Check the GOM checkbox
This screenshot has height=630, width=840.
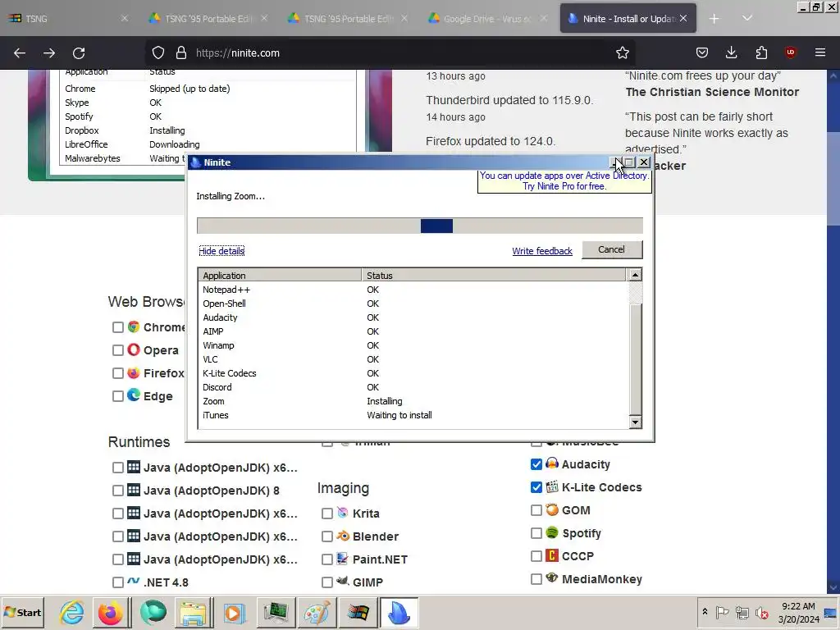coord(536,510)
